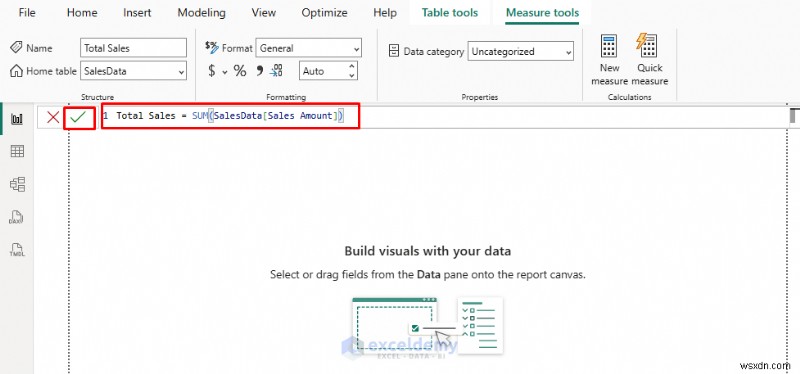Cancel the formula with the red X

53,117
